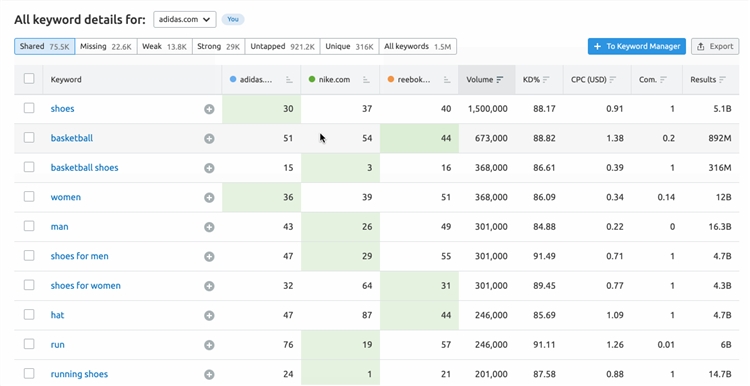Add 'shoes for men' with plus icon
The width and height of the screenshot is (750, 386).
pyautogui.click(x=209, y=256)
